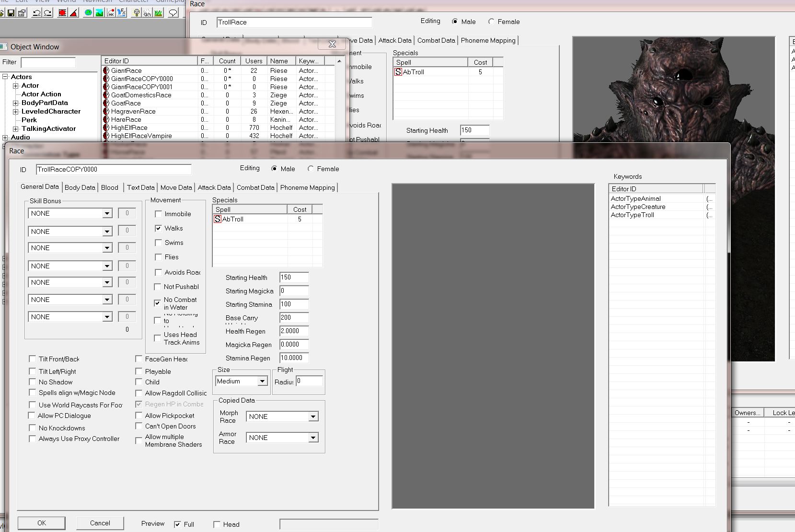Click the Save floppy disk toolbar icon
Screen dimensions: 795x532
point(11,13)
